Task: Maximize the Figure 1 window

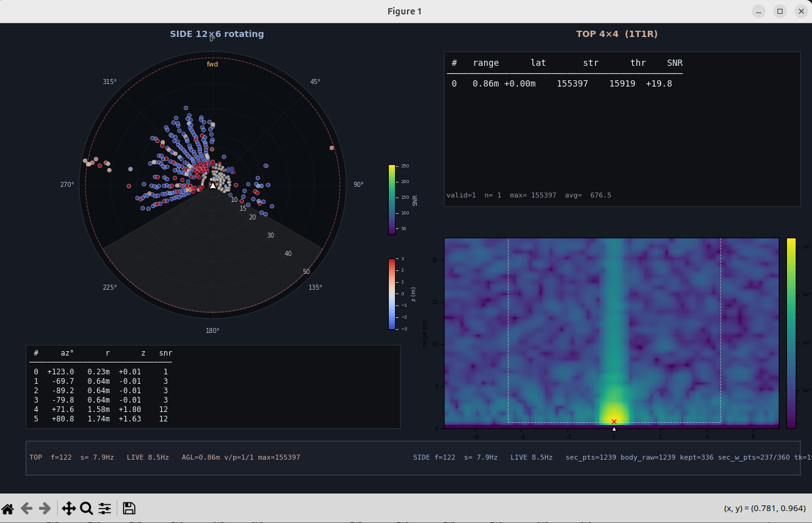Action: coord(780,11)
